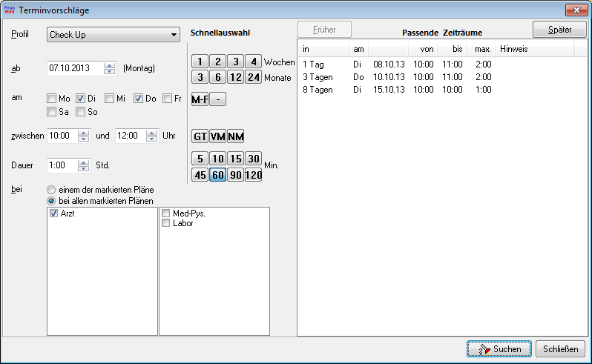Screen dimensions: 592x364
Task: Click the 2 weeks quick-select button
Action: (217, 62)
